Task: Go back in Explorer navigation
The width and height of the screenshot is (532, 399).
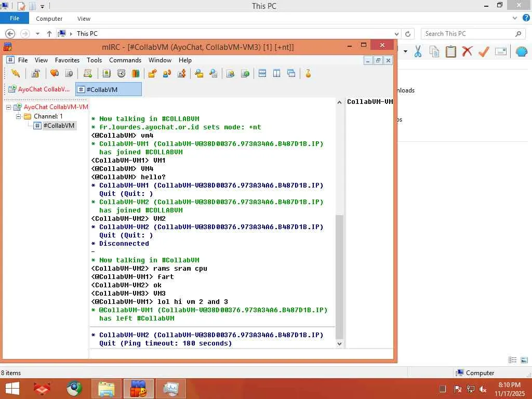Action: [10, 34]
